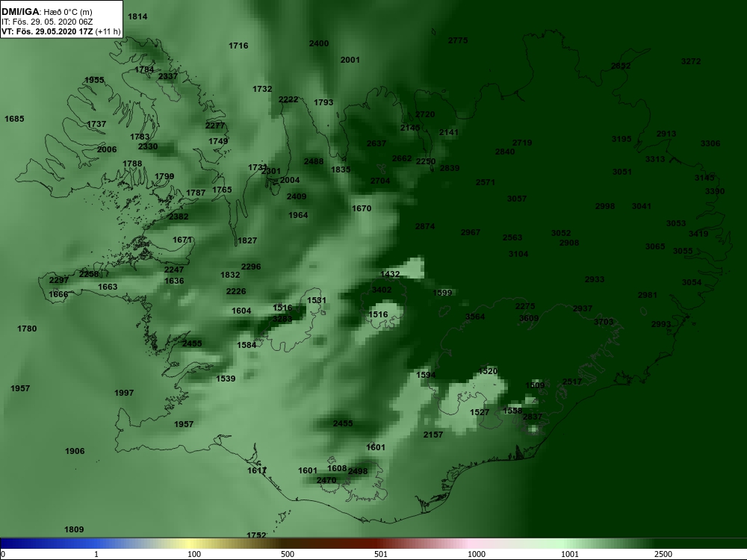Click the 3195 height label
Image resolution: width=747 pixels, height=560 pixels.
point(622,139)
